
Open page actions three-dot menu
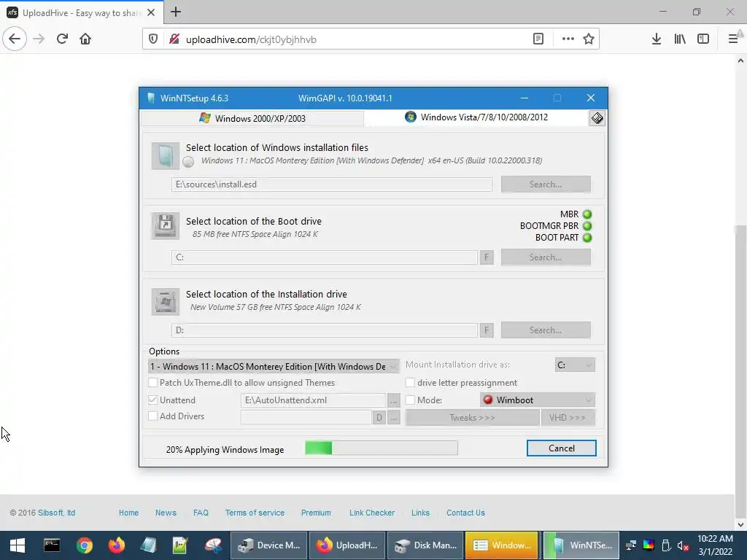coord(568,39)
